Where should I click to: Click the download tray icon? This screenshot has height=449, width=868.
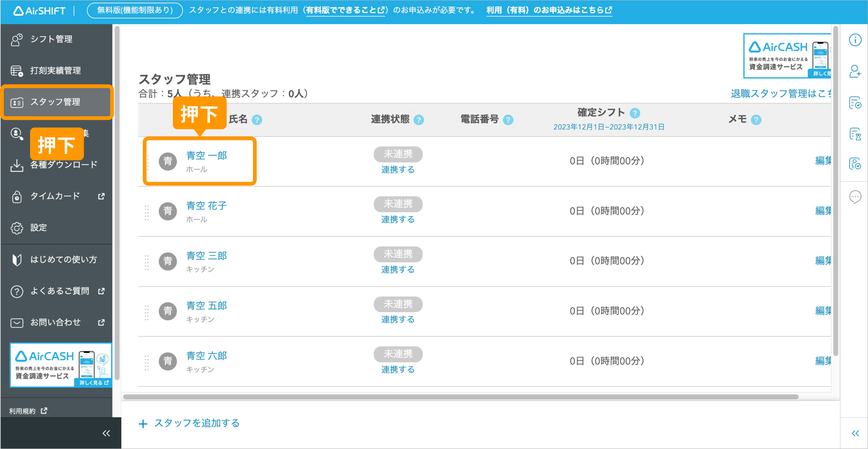pos(17,165)
